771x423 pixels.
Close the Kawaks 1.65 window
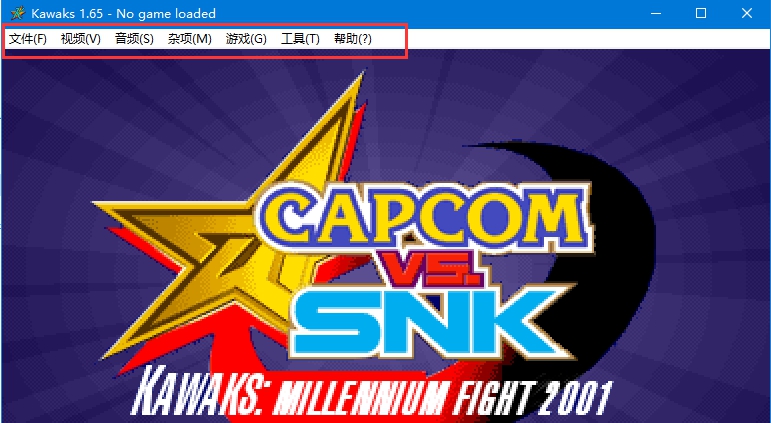pyautogui.click(x=747, y=13)
